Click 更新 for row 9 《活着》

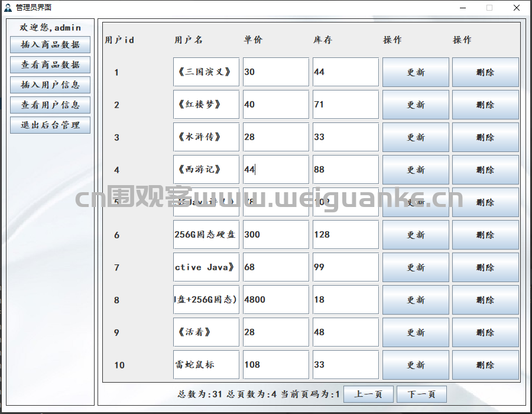tap(416, 332)
